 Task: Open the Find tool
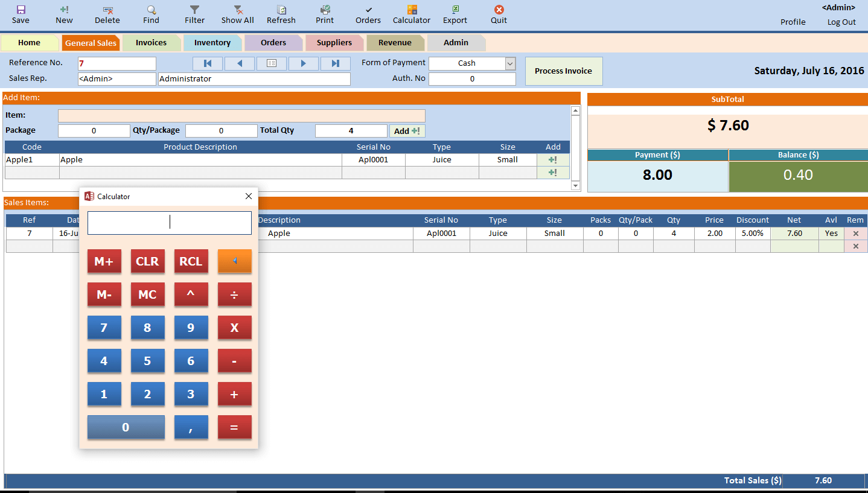150,13
